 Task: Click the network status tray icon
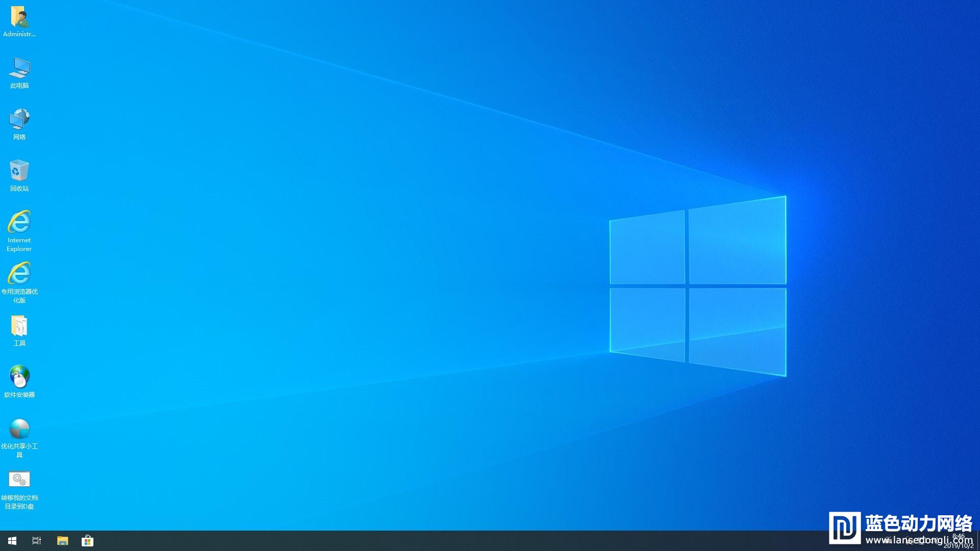click(921, 541)
